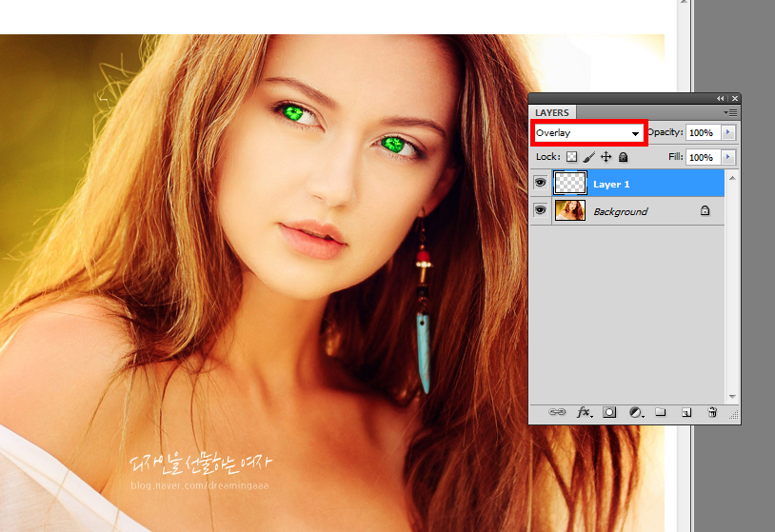The width and height of the screenshot is (775, 532).
Task: Open the Layers panel options menu
Action: click(x=731, y=112)
